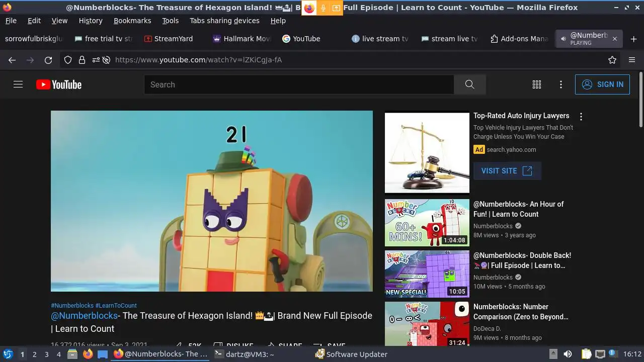Viewport: 644px width, 362px height.
Task: Click the microphone sharing indicator
Action: coord(323,8)
